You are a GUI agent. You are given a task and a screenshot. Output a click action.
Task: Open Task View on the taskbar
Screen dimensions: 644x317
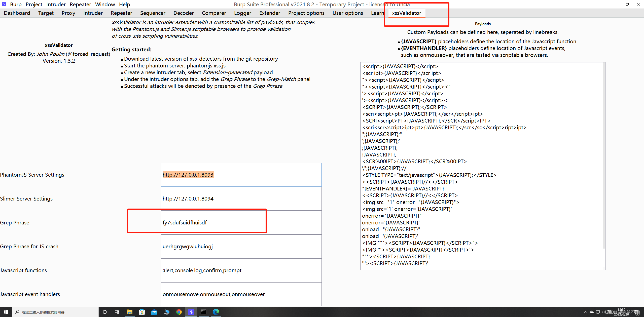coord(117,312)
